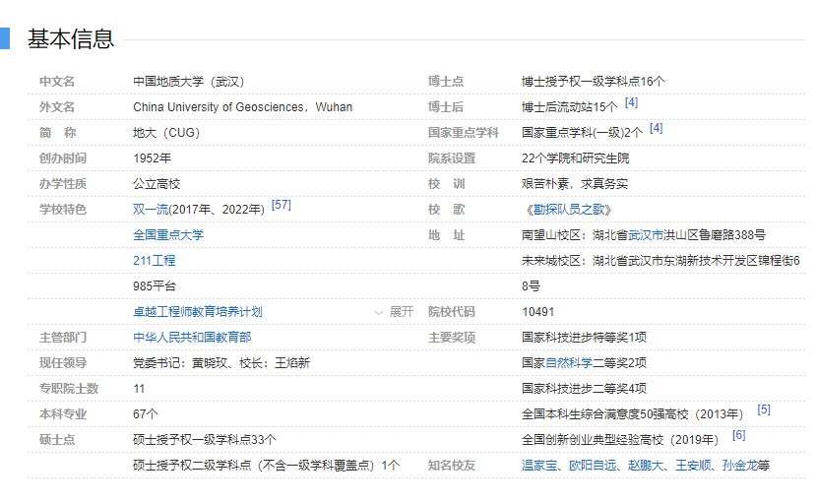Open the school song 《勘探队员之歌》 link

[x=567, y=210]
